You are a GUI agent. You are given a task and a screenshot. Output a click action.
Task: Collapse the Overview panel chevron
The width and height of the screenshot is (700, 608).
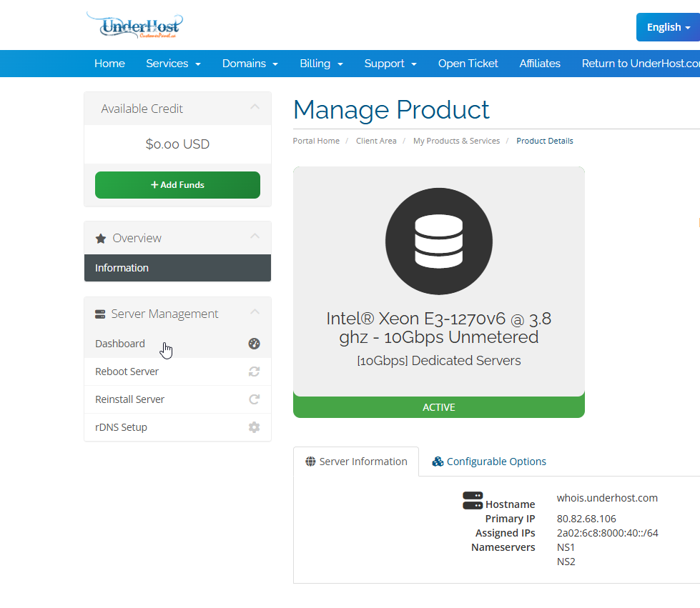click(x=255, y=236)
